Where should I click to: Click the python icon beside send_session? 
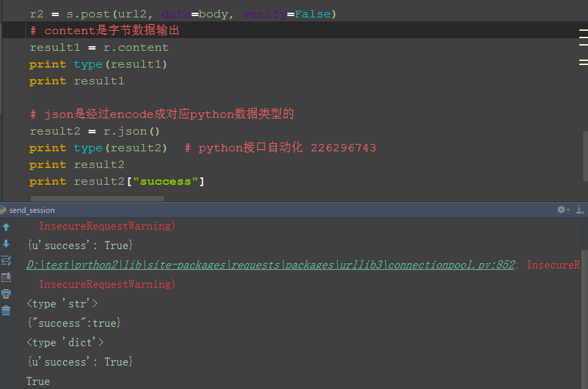(3, 210)
